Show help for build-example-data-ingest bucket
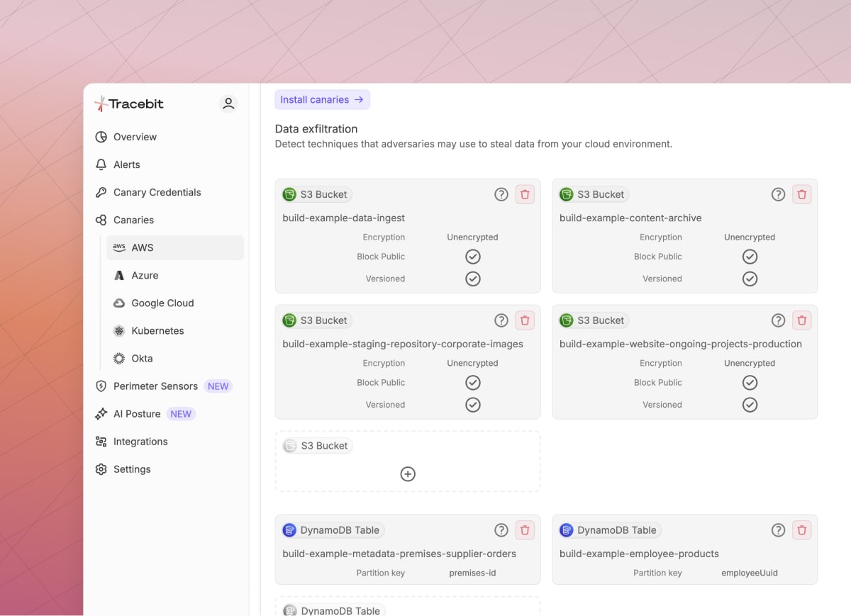The width and height of the screenshot is (851, 616). click(501, 194)
